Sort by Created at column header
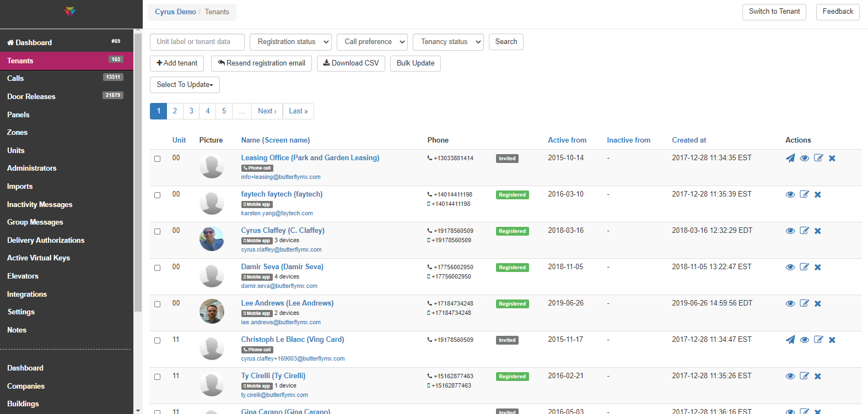The height and width of the screenshot is (414, 868). 689,140
